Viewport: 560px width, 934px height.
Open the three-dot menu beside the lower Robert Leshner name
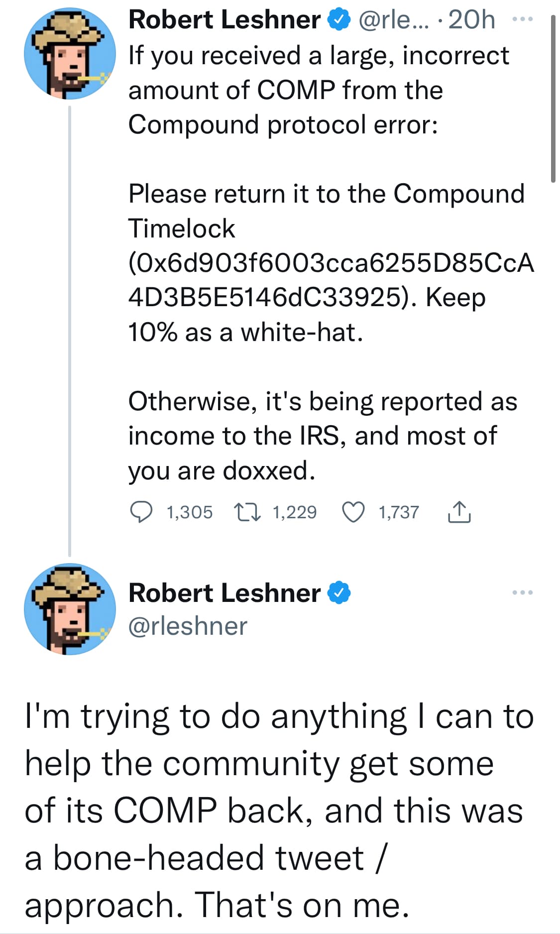(523, 592)
